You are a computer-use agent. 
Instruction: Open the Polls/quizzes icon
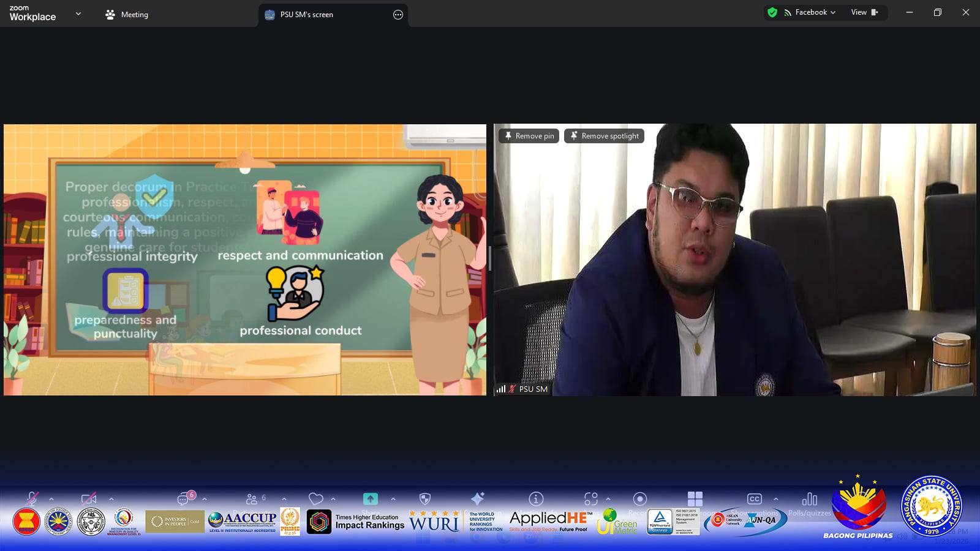click(809, 500)
